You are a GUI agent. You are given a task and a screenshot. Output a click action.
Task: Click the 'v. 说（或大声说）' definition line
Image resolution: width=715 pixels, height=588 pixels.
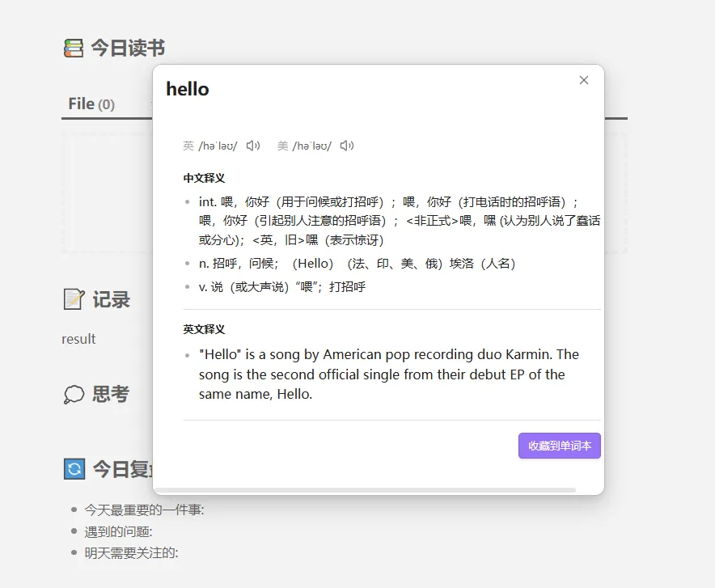(x=282, y=287)
